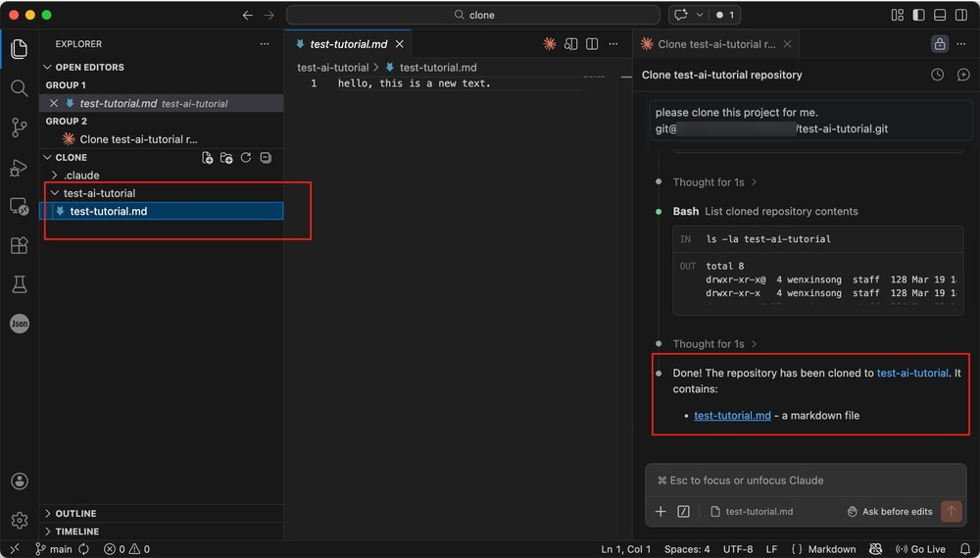Open Source Control view
This screenshot has width=980, height=558.
(x=19, y=127)
